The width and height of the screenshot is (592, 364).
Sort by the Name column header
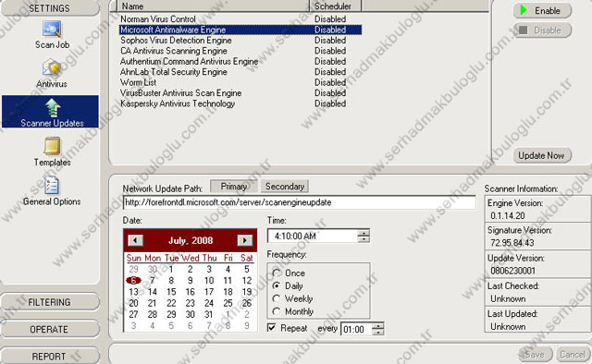(x=214, y=6)
